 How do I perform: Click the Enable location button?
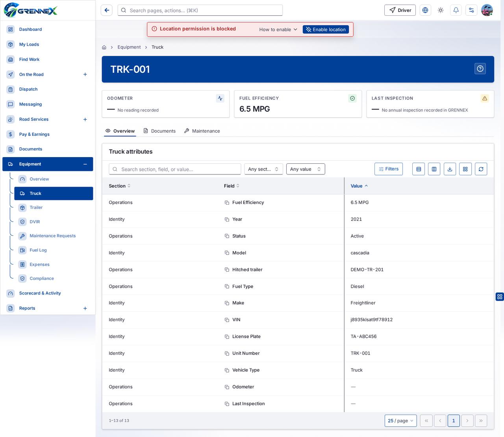tap(326, 30)
